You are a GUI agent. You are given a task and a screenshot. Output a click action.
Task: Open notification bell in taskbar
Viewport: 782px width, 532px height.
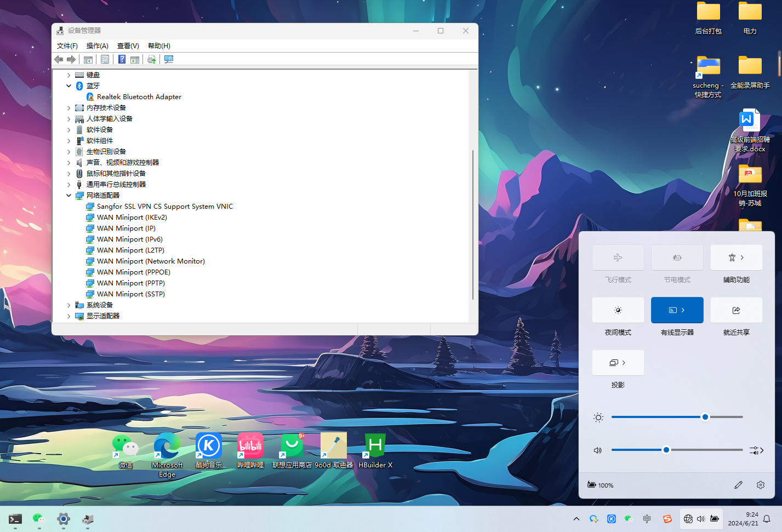[x=767, y=519]
